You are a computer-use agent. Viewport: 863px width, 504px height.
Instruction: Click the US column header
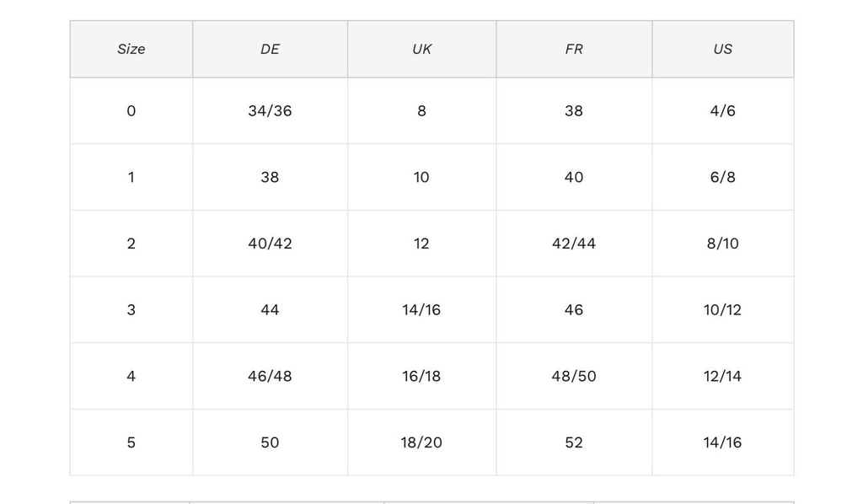[x=722, y=49]
